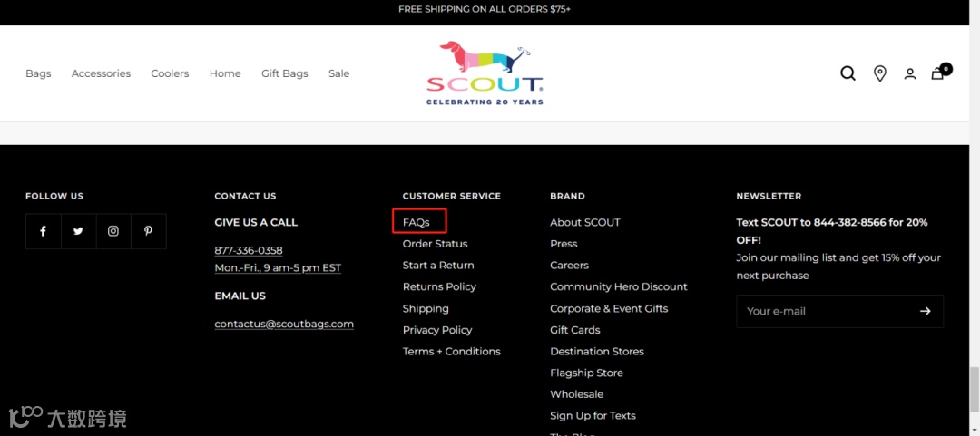Viewport: 980px width, 436px height.
Task: Open Community Hero Discount link
Action: click(x=619, y=286)
